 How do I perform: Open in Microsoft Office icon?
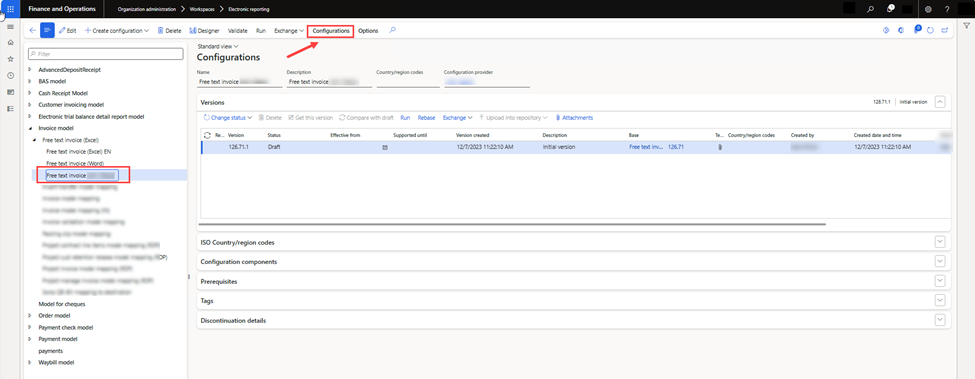pyautogui.click(x=900, y=30)
